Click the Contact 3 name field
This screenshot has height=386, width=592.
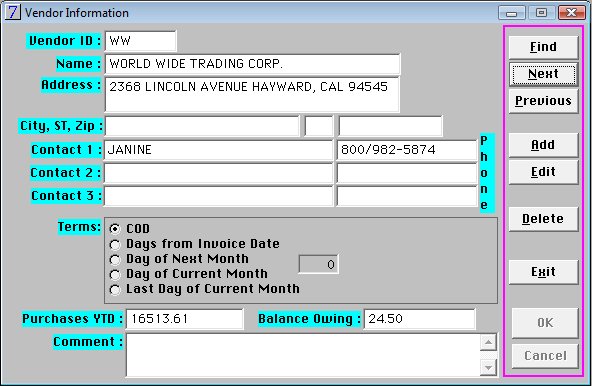click(218, 196)
